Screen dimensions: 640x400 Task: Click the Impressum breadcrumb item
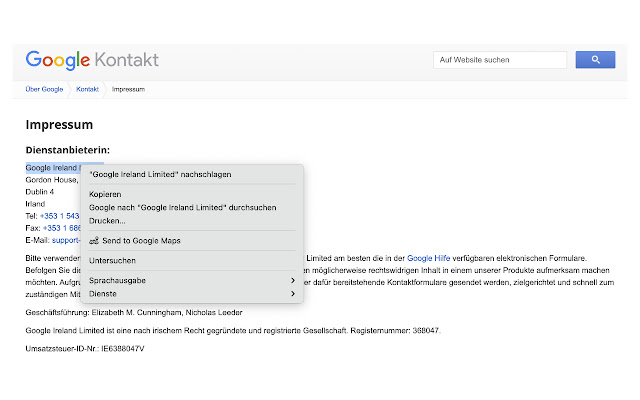pos(128,89)
